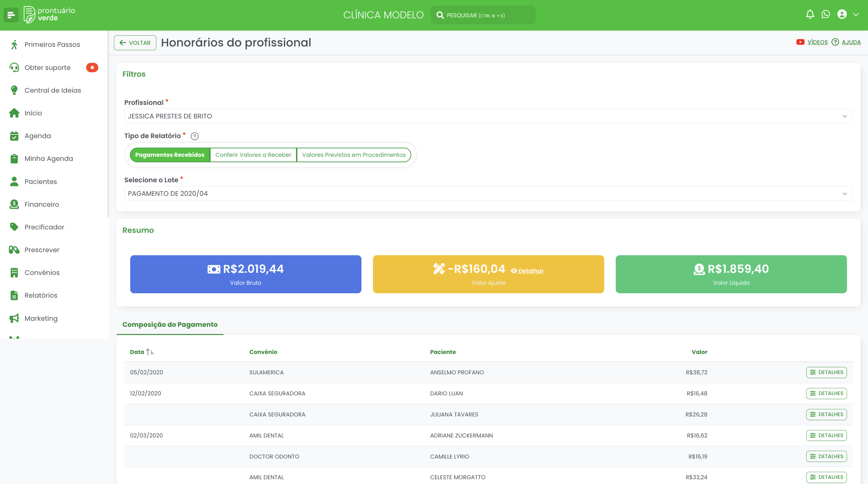
Task: Click the Início home icon
Action: (14, 113)
